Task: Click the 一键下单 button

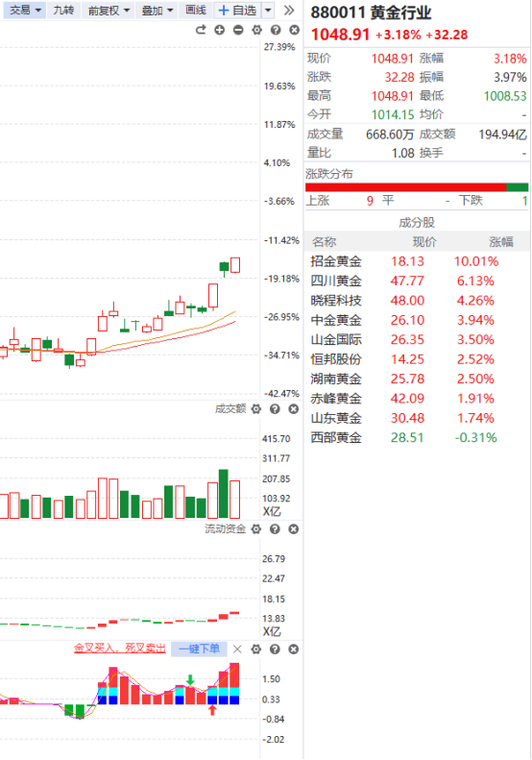Action: (199, 649)
